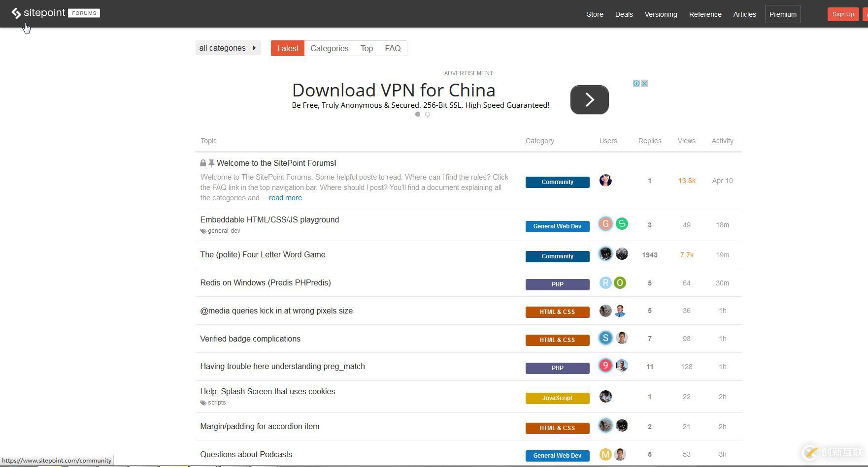The height and width of the screenshot is (467, 868).
Task: Click second avatar on Four Letter Word Game row
Action: 622,253
